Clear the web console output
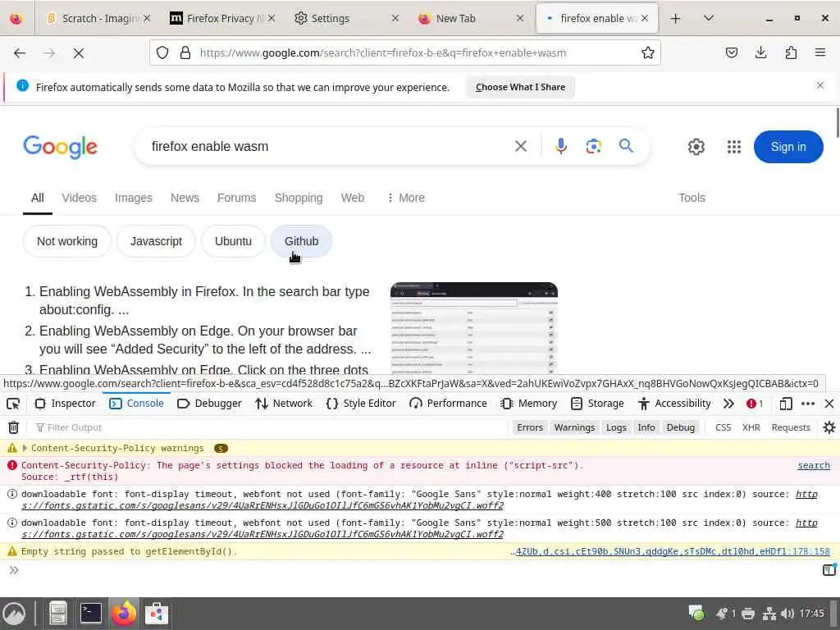Viewport: 840px width, 630px height. 13,427
